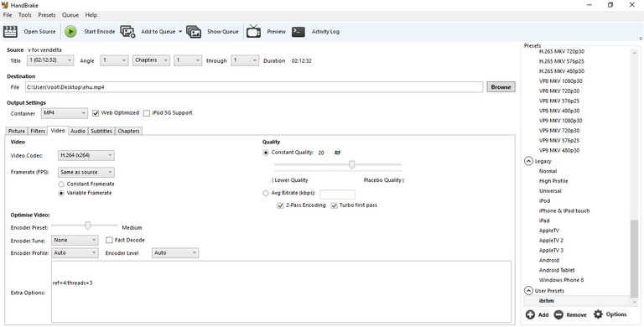Select Constant Framerate radio button
The width and height of the screenshot is (644, 327).
click(61, 184)
